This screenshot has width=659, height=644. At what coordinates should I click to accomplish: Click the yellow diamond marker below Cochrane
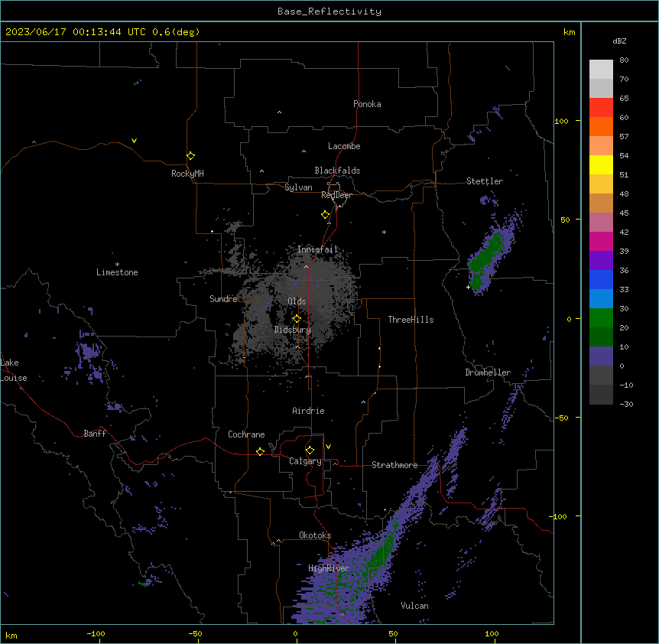point(260,451)
